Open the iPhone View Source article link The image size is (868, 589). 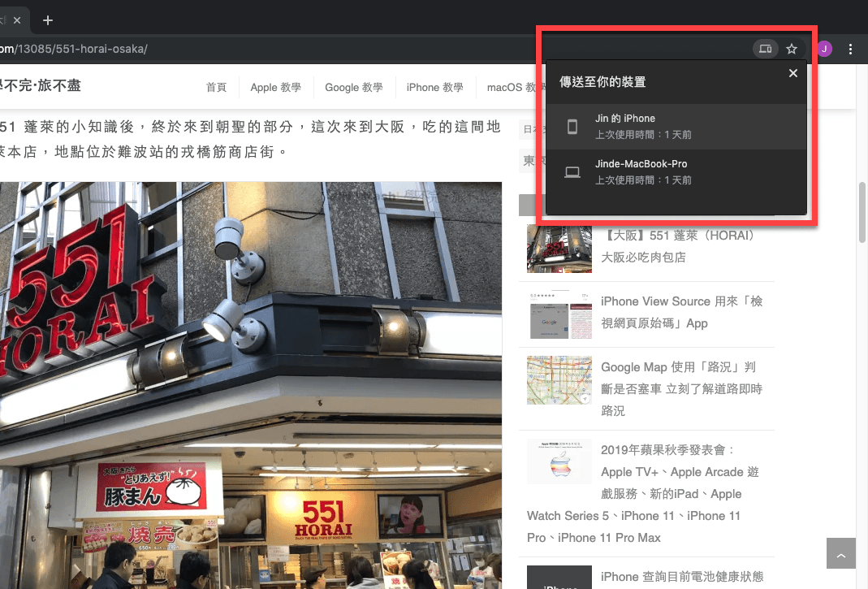click(682, 312)
